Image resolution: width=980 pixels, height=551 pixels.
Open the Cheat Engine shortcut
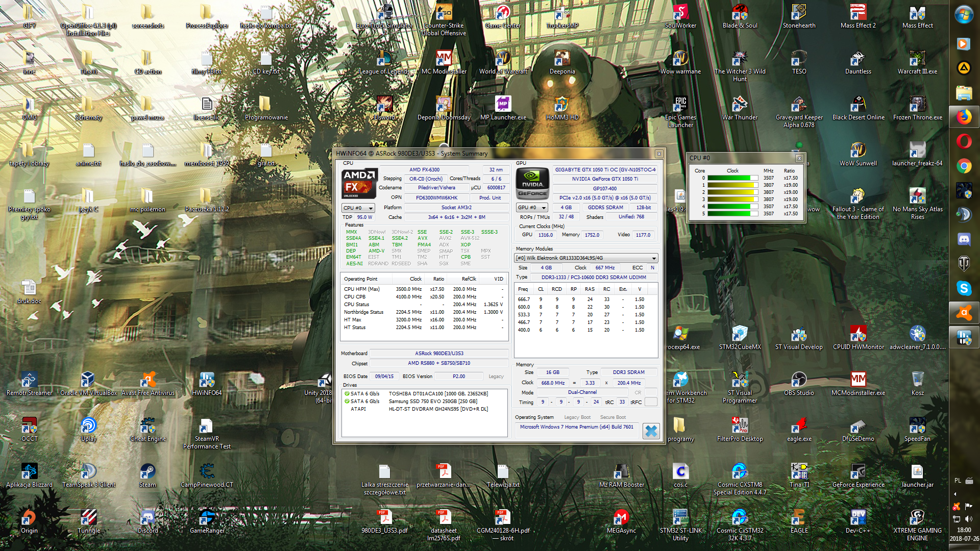click(148, 429)
